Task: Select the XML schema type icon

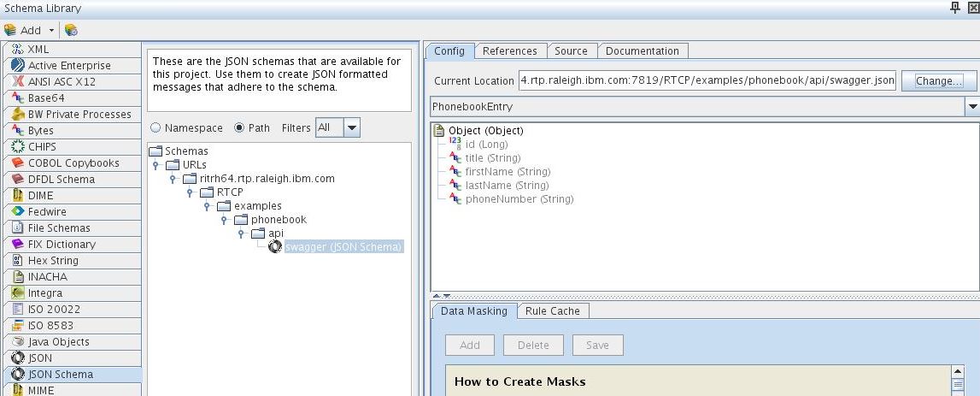Action: [17, 50]
